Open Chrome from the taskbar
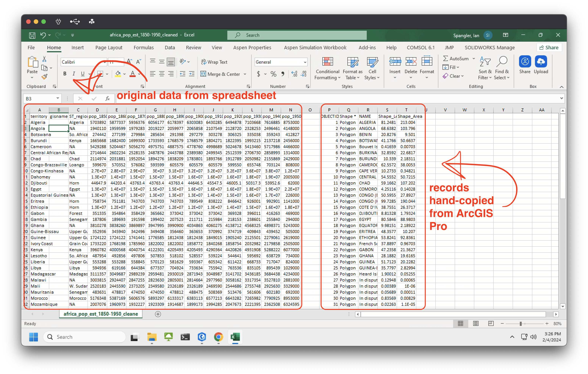 pyautogui.click(x=218, y=337)
